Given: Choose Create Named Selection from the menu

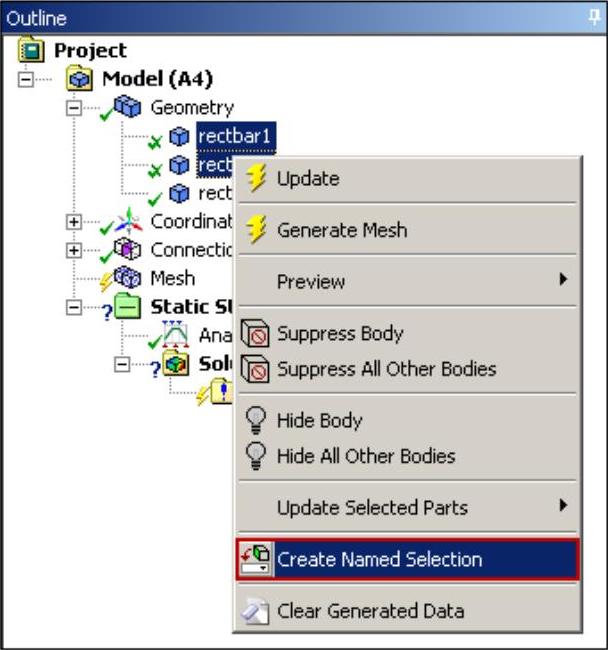Looking at the screenshot, I should pos(379,560).
